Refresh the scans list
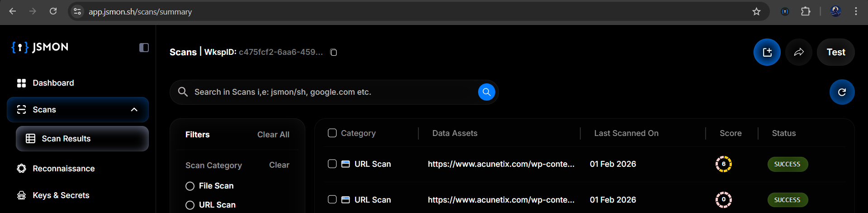Viewport: 868px width, 213px height. coord(841,92)
